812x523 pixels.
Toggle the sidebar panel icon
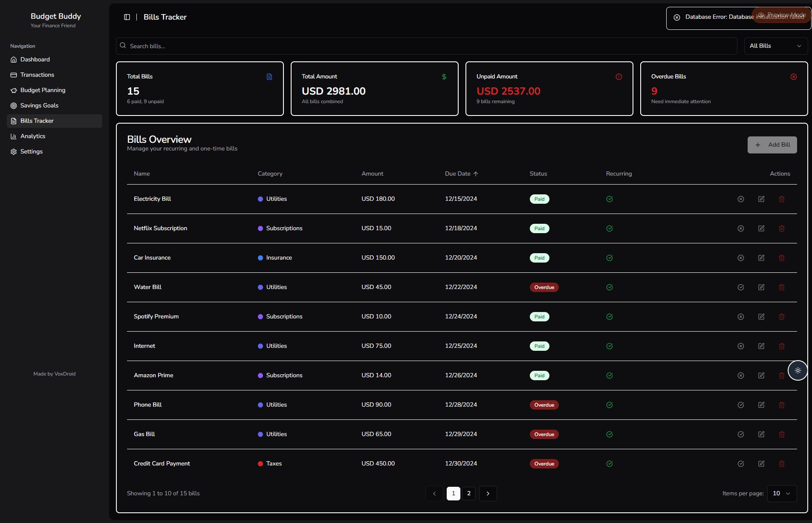click(x=127, y=17)
